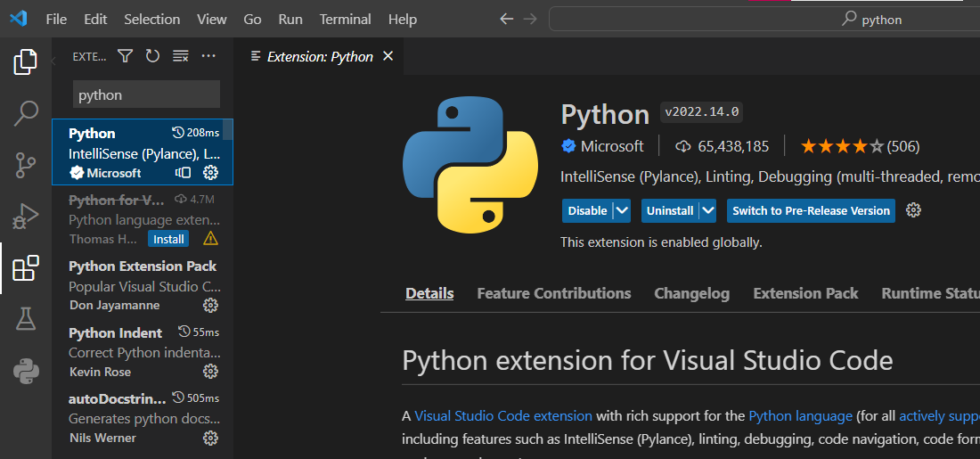Expand the Disable button dropdown arrow
The image size is (980, 459).
pos(622,211)
